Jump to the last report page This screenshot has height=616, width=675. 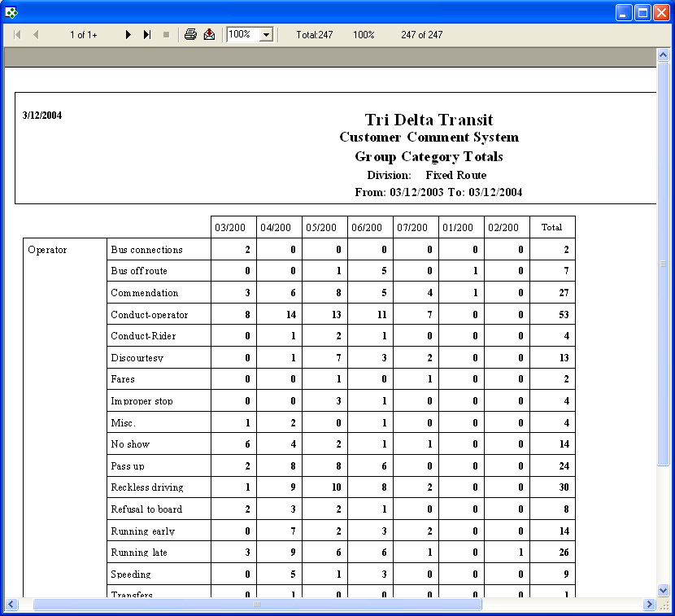click(x=147, y=35)
